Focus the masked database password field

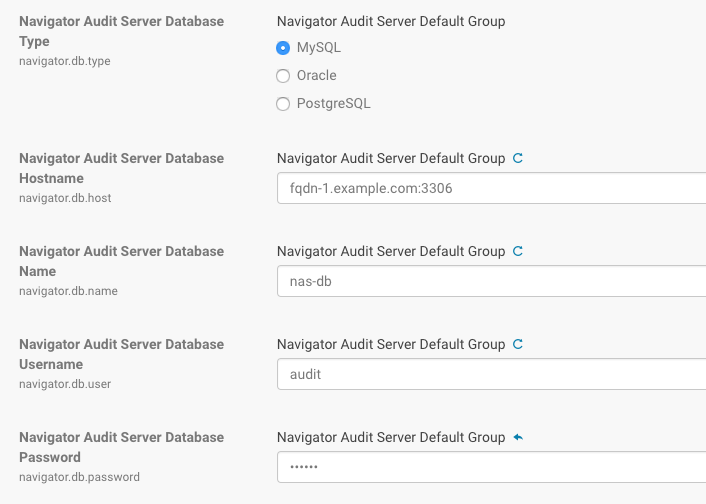(x=490, y=467)
